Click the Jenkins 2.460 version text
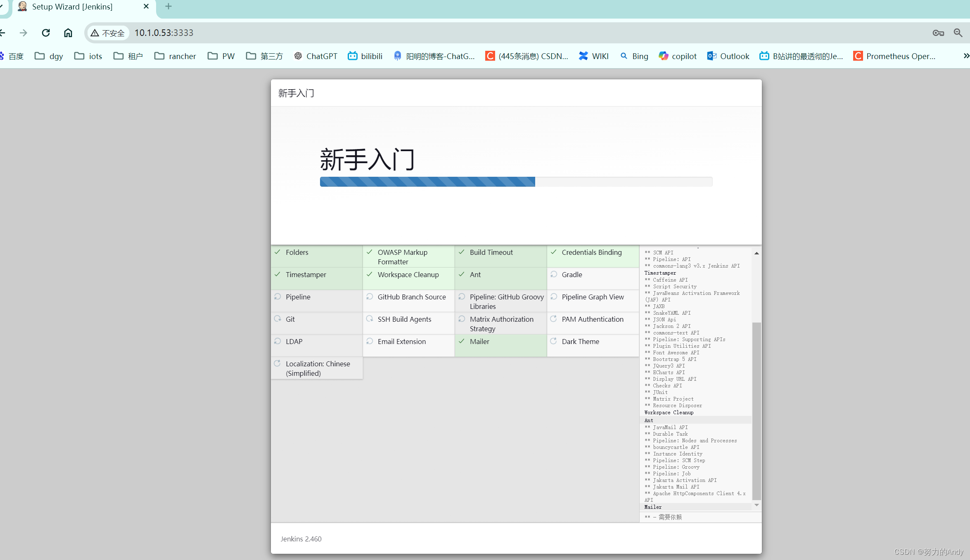 (301, 539)
